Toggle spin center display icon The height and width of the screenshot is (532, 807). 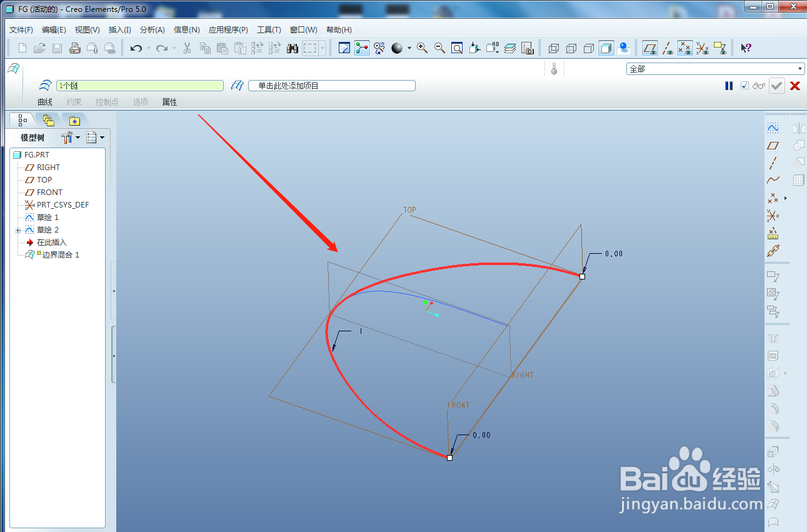point(362,48)
